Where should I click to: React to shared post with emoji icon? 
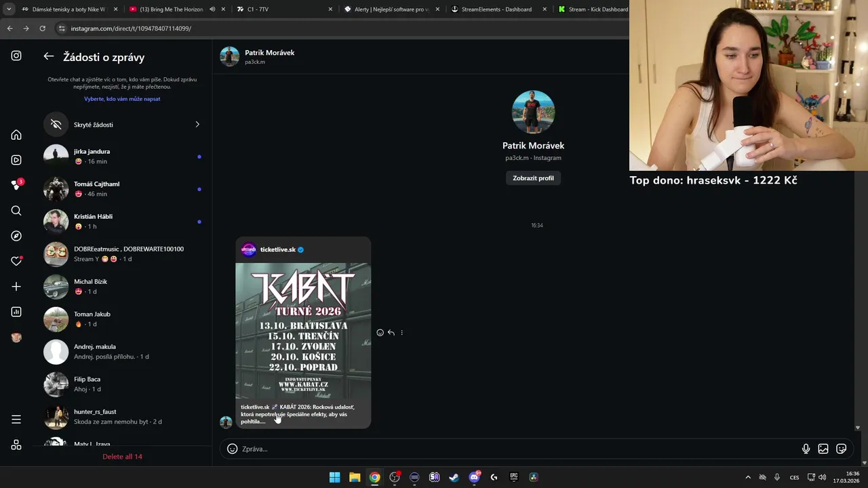[380, 333]
